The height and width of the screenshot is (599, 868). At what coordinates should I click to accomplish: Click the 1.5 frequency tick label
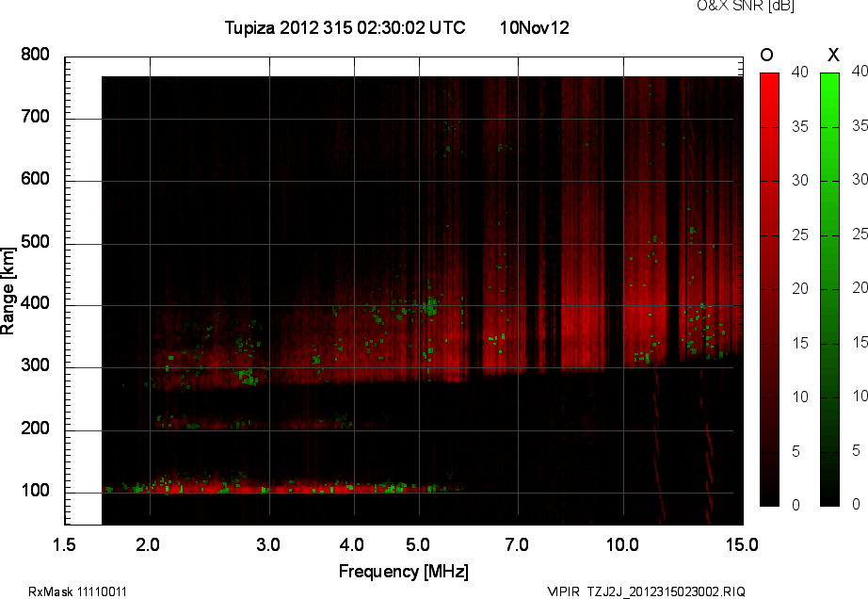coord(64,544)
